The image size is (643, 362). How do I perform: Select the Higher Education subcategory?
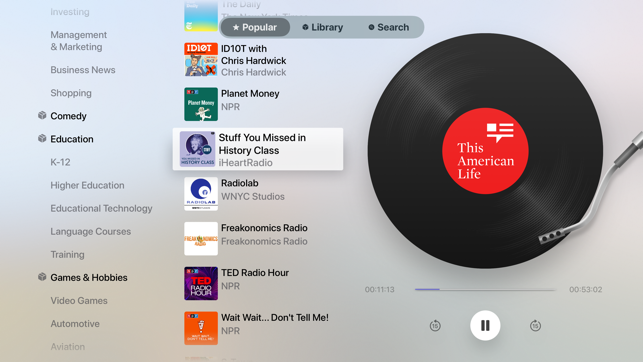87,185
